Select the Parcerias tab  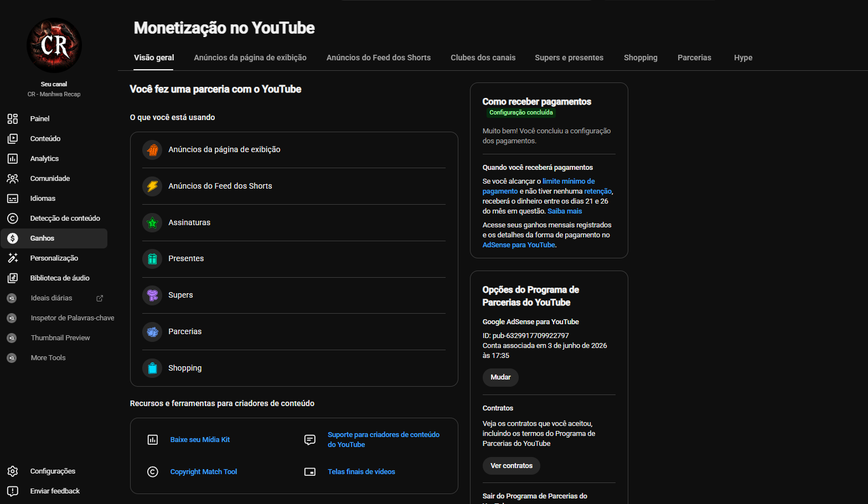click(694, 58)
